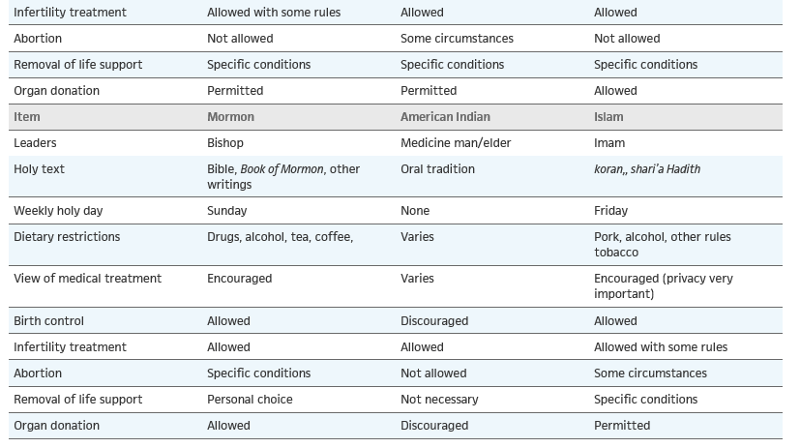
Task: Click the "Imam" leader cell
Action: [x=609, y=143]
